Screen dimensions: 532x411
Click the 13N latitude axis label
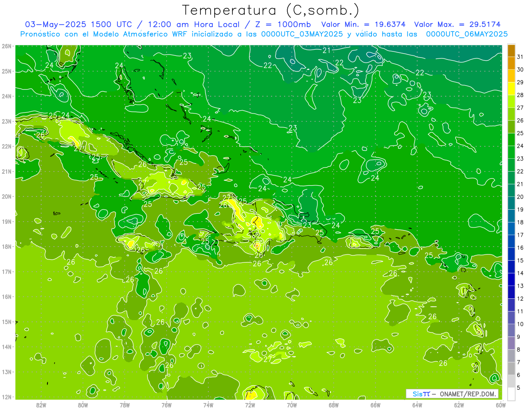click(x=6, y=372)
